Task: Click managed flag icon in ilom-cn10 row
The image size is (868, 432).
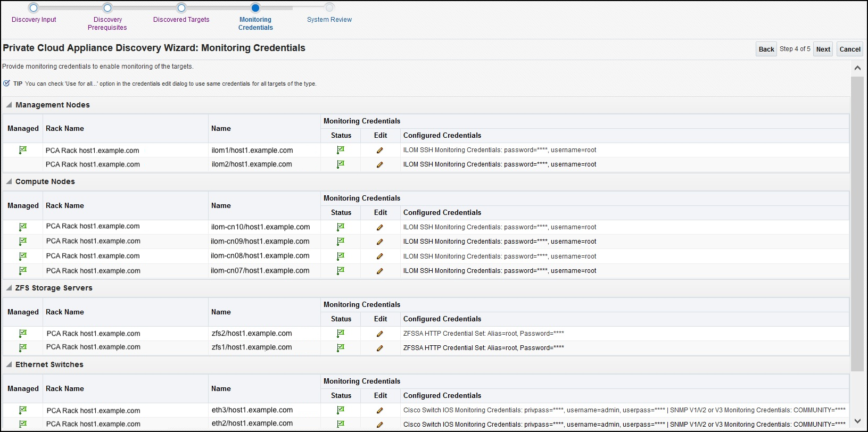Action: click(23, 227)
